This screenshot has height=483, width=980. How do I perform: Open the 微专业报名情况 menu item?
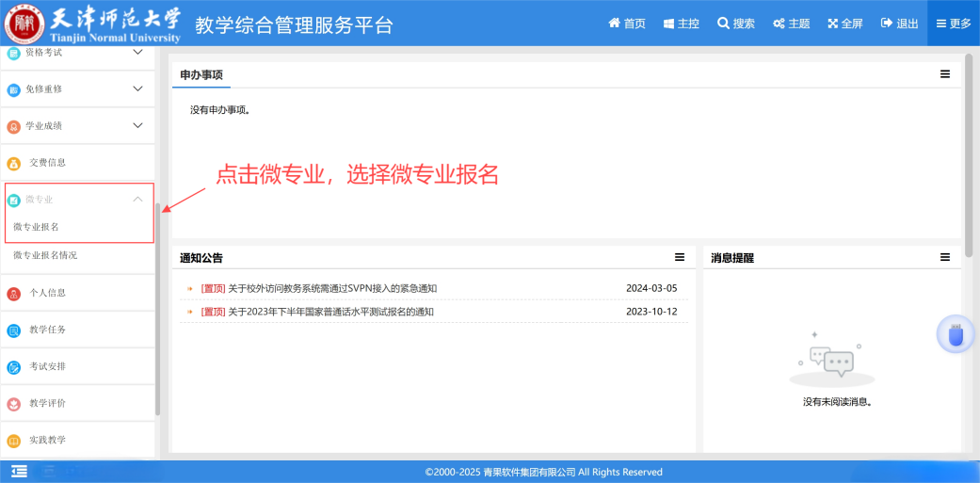click(x=45, y=255)
